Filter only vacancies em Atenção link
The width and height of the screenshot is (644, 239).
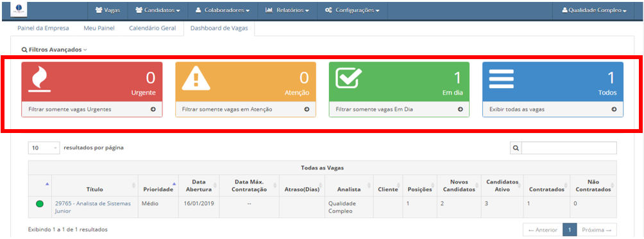coord(227,110)
